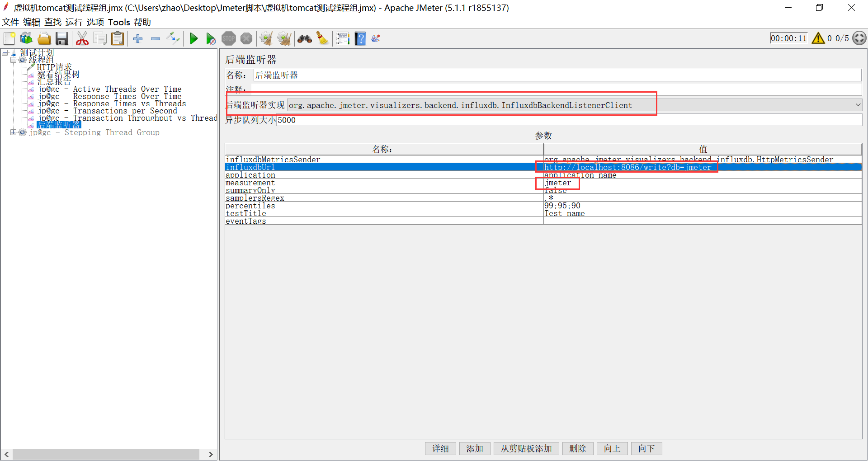The image size is (868, 461).
Task: Reset search with yellow broom icon
Action: [x=322, y=39]
